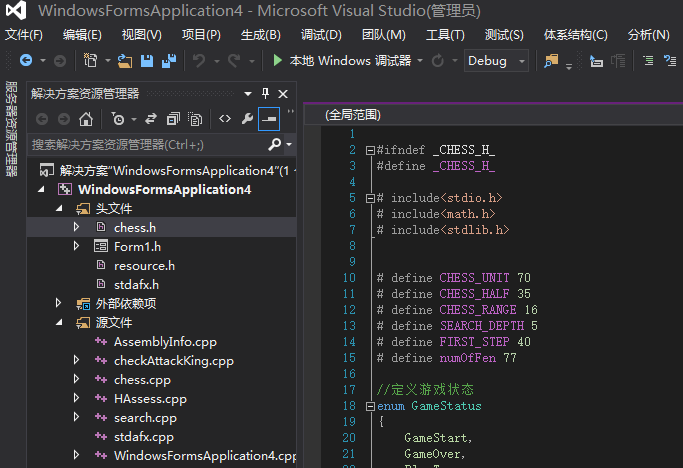
Task: Open the 生成(B) menu
Action: pos(260,34)
